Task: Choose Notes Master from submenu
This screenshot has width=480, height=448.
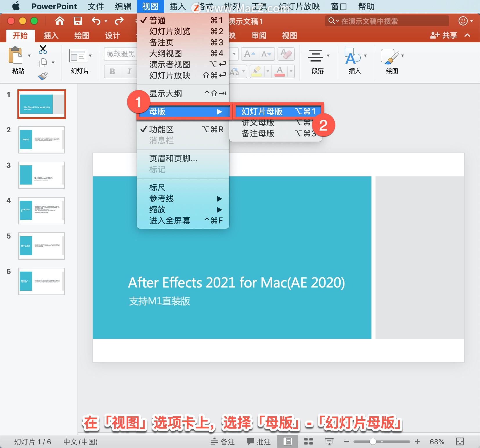Action: 276,133
